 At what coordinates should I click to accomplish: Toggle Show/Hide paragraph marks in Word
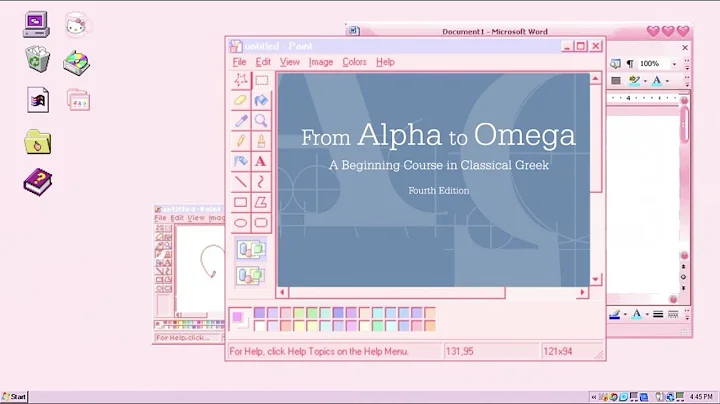(630, 63)
